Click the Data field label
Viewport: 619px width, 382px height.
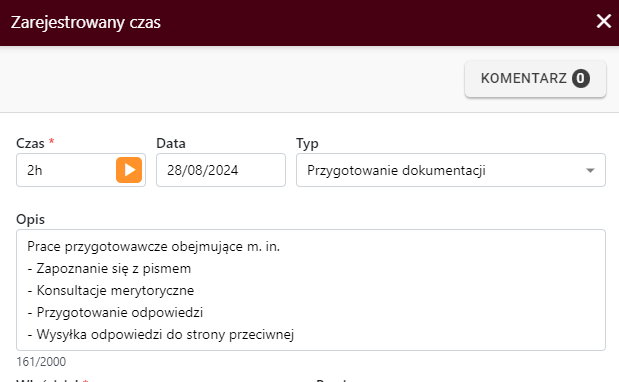tap(171, 143)
